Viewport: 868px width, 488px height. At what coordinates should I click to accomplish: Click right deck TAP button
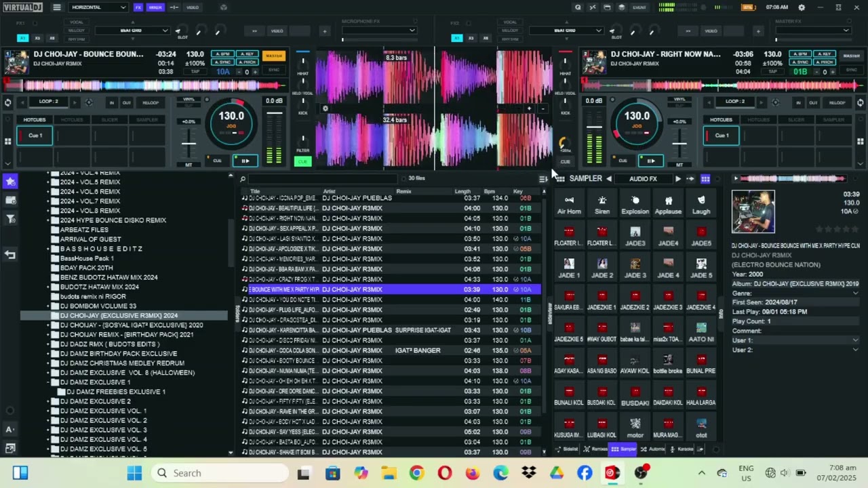click(772, 71)
